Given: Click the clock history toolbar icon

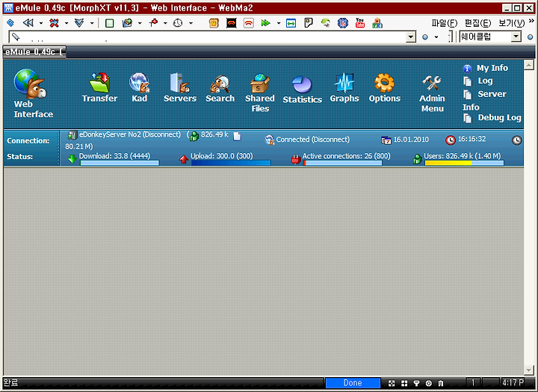Looking at the screenshot, I should 178,23.
